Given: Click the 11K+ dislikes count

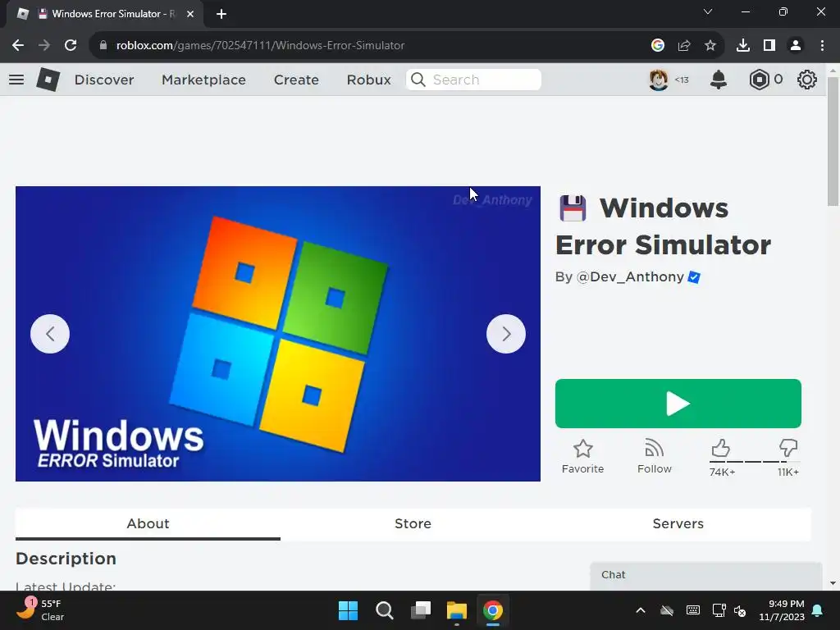Looking at the screenshot, I should click(x=788, y=472).
